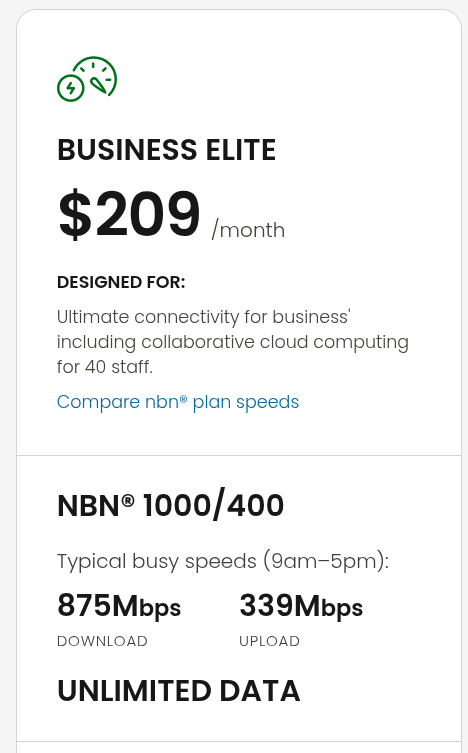Click the lightning bolt circle icon
Screen dimensions: 468x753
click(71, 88)
